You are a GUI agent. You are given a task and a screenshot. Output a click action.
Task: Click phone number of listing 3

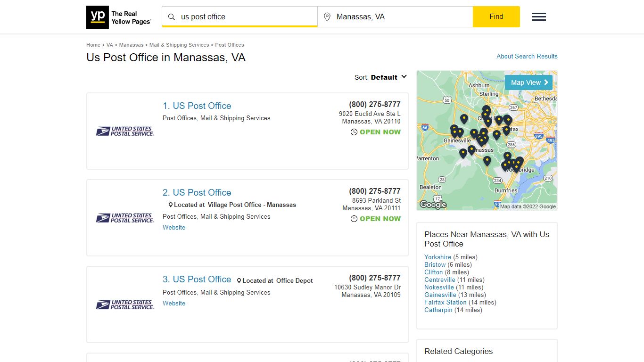pos(375,278)
